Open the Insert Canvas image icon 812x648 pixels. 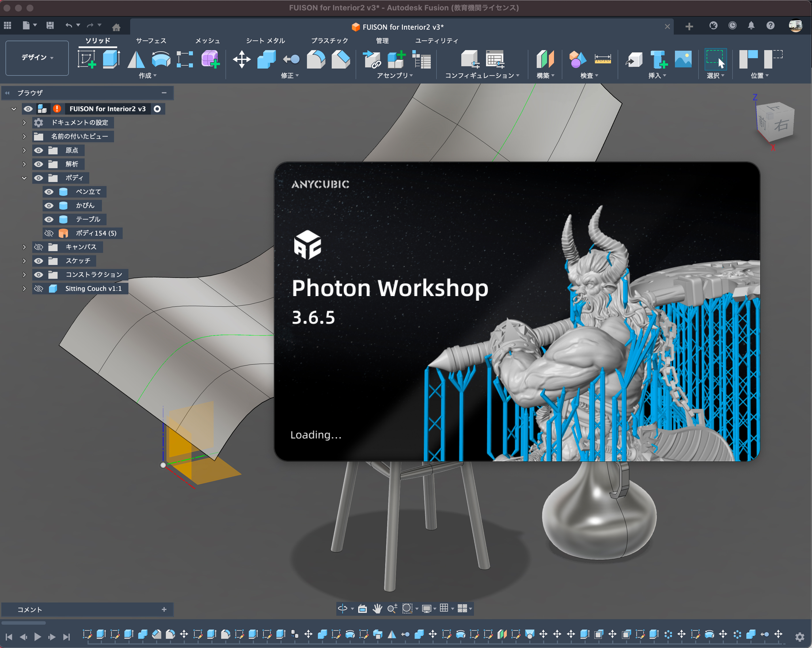pos(683,59)
